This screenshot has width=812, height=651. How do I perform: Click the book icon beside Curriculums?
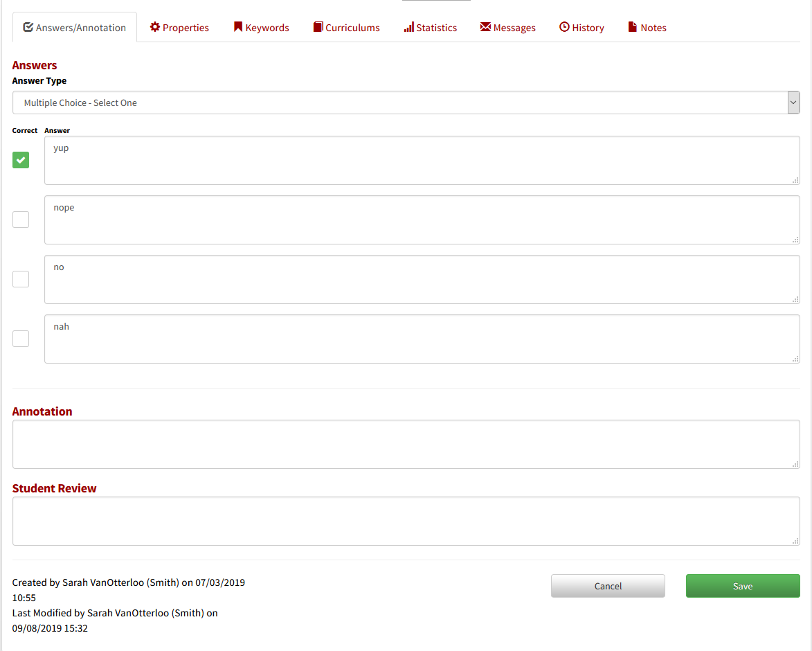click(x=318, y=27)
